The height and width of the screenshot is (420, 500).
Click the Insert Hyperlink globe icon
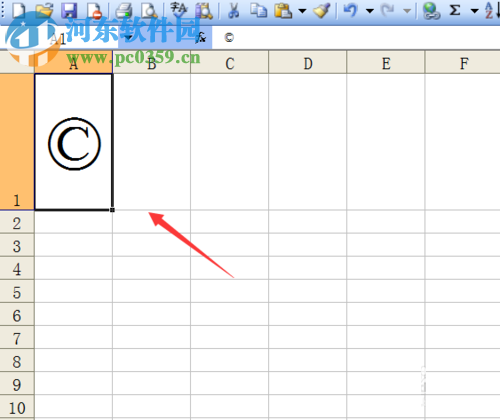[x=431, y=11]
